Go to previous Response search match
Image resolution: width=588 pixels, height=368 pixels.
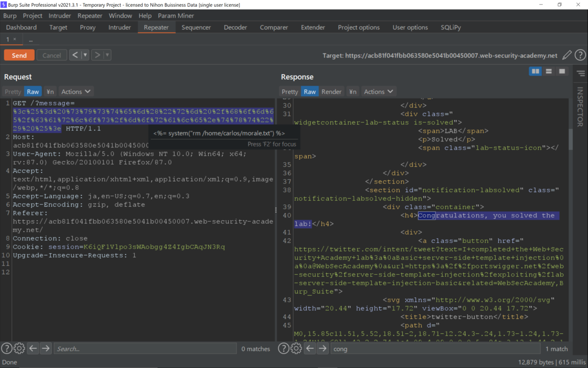(x=310, y=348)
